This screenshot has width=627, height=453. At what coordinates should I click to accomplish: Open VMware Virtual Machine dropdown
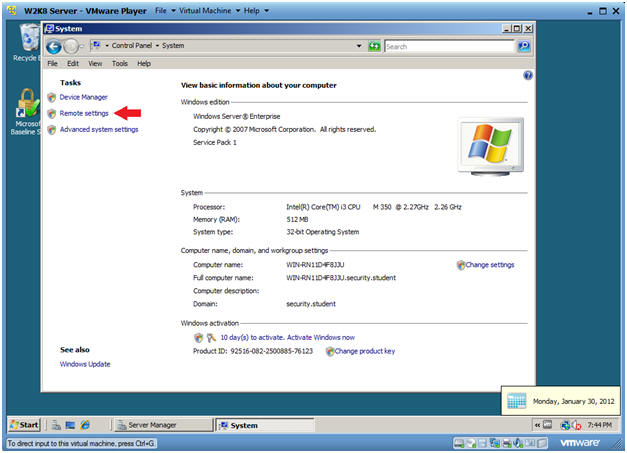[209, 11]
